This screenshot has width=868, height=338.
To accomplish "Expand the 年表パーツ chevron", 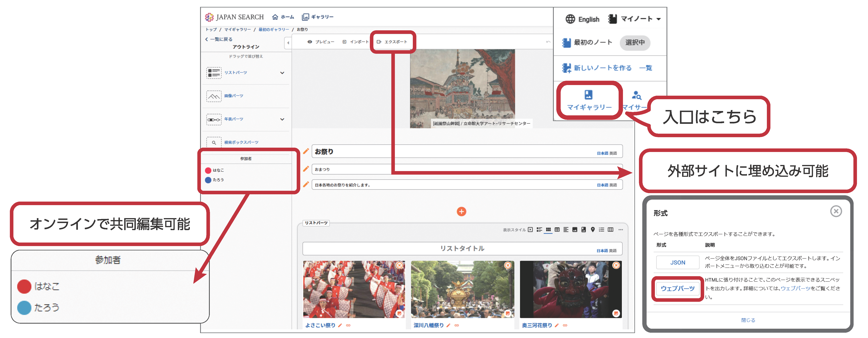I will pyautogui.click(x=282, y=119).
